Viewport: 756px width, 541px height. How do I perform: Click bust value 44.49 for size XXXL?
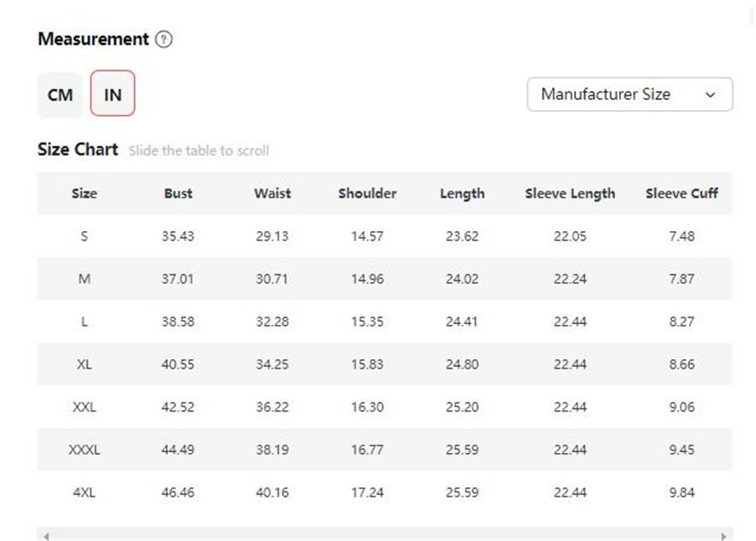pyautogui.click(x=178, y=449)
